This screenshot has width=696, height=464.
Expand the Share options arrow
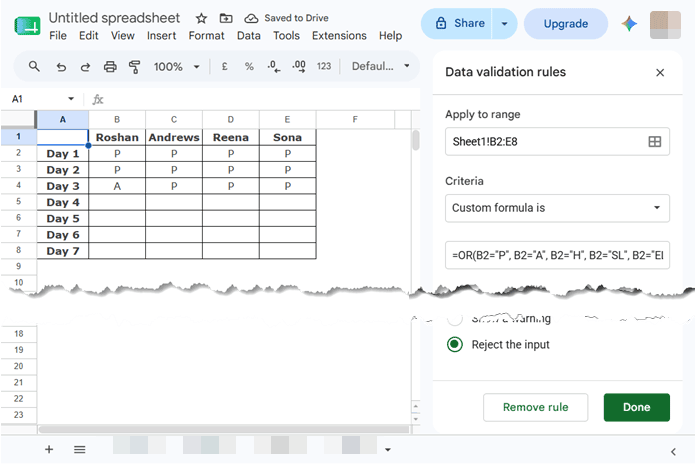(x=504, y=24)
